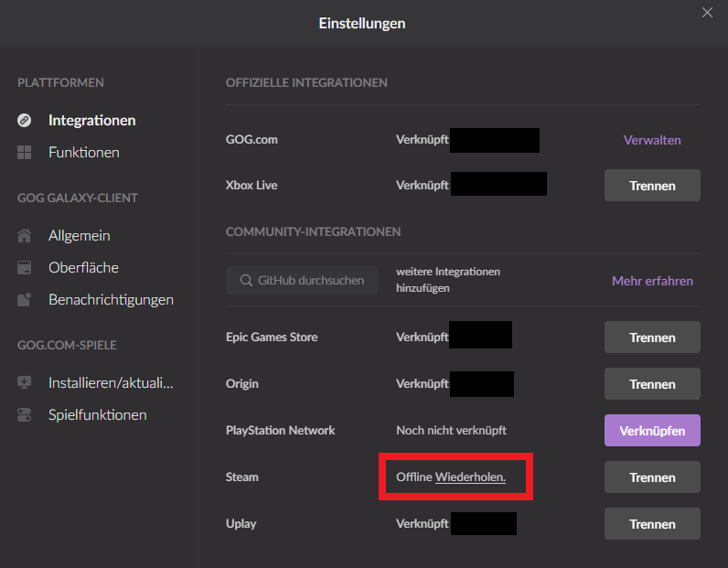Click Wiederholen link for Steam

tap(470, 477)
